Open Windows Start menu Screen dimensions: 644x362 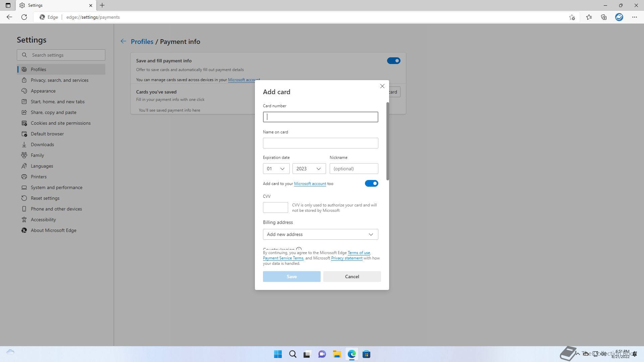coord(278,354)
